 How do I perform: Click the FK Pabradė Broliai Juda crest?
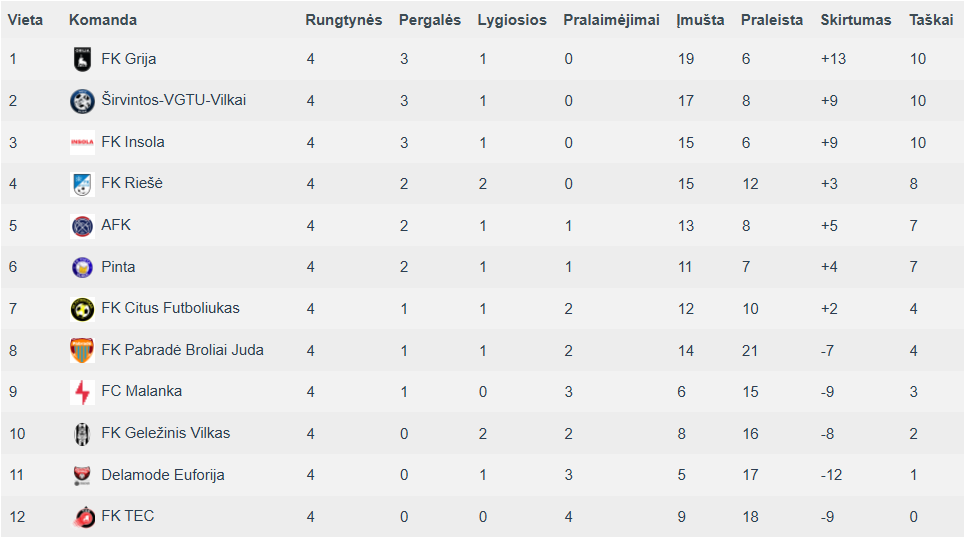click(82, 350)
